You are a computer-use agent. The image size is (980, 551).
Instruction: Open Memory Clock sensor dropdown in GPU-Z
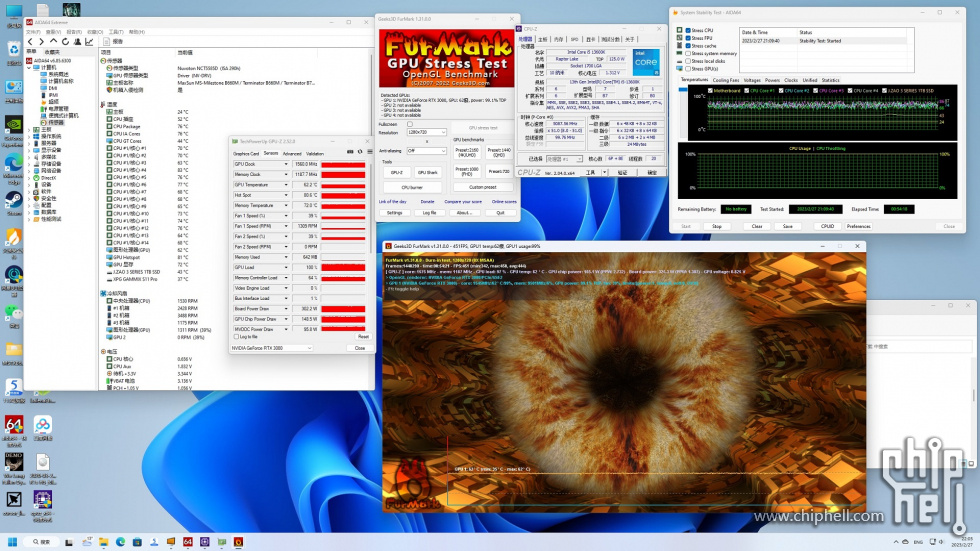pyautogui.click(x=286, y=174)
